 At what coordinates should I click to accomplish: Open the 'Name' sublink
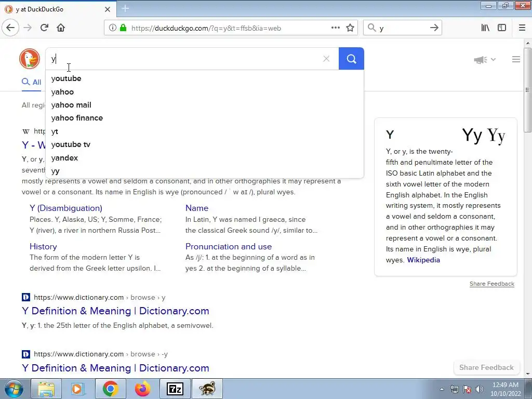(x=197, y=208)
